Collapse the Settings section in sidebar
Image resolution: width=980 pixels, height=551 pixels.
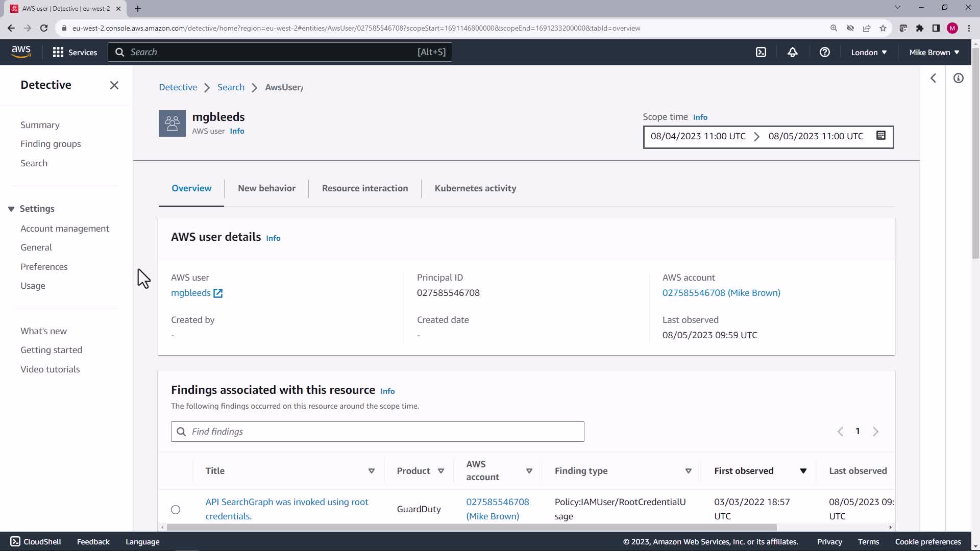click(x=11, y=209)
